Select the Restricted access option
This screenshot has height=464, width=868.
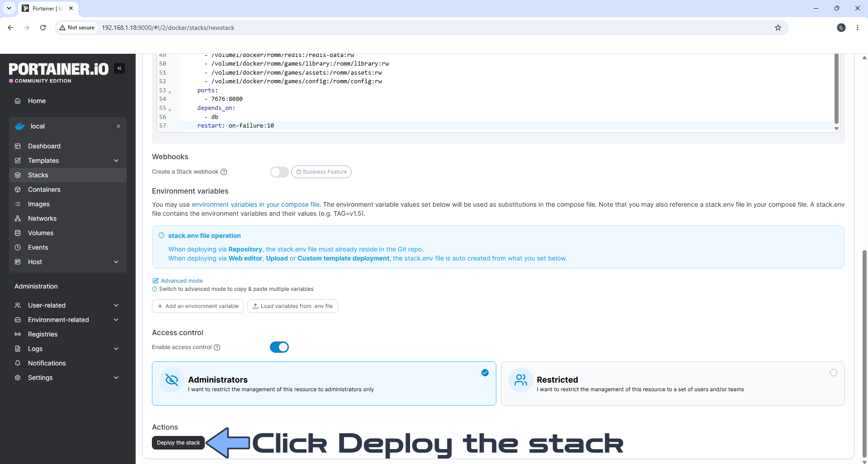(673, 384)
